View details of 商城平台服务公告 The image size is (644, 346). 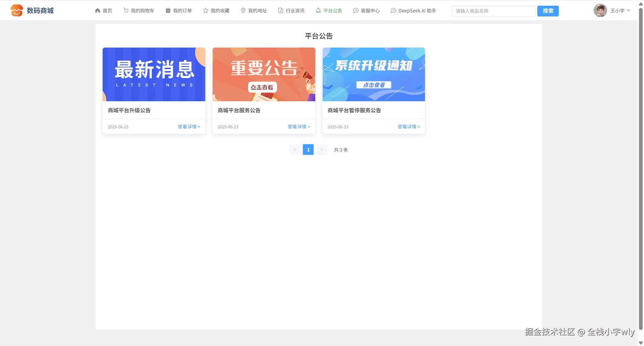coord(299,127)
